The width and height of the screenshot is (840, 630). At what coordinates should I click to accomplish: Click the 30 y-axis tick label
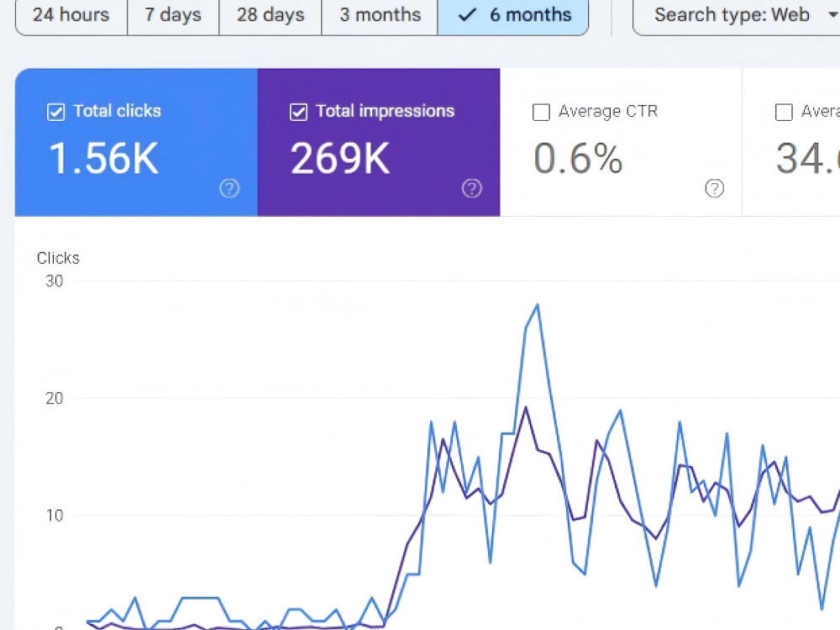tap(54, 281)
